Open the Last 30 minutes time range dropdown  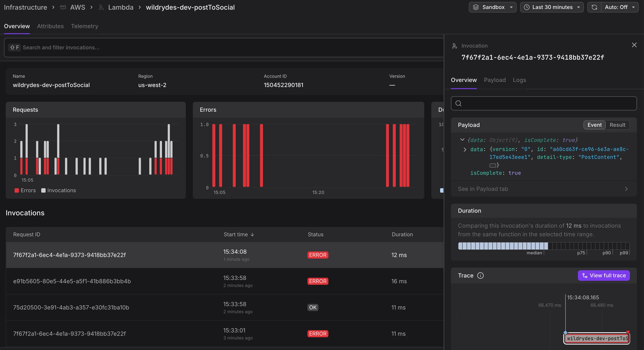(552, 7)
